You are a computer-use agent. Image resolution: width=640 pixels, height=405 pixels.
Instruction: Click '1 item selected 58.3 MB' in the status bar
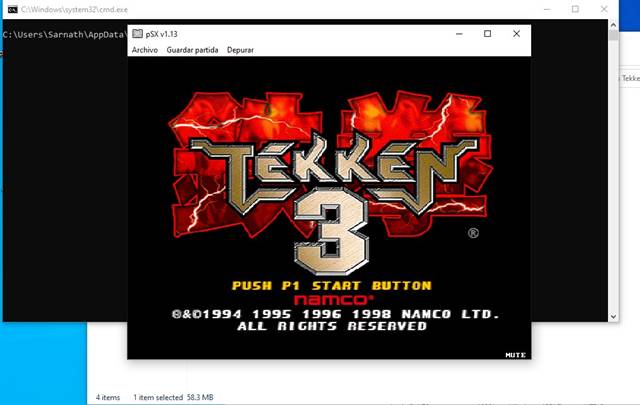pos(173,397)
